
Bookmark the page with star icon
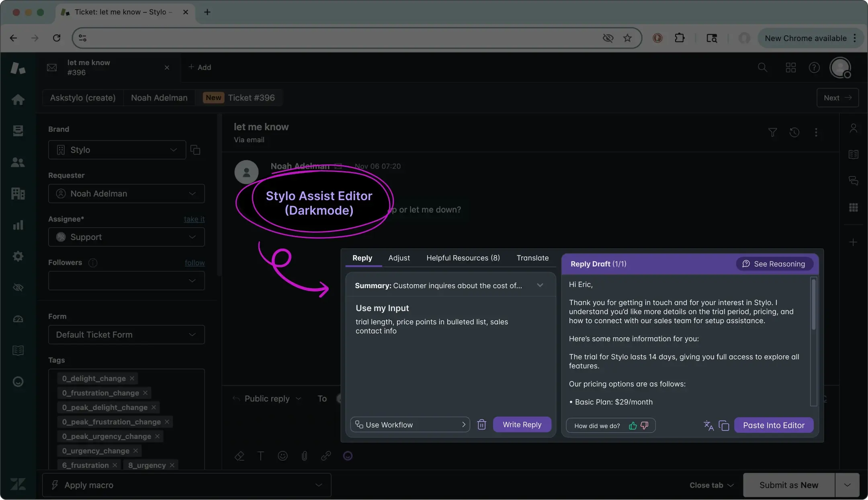click(627, 38)
